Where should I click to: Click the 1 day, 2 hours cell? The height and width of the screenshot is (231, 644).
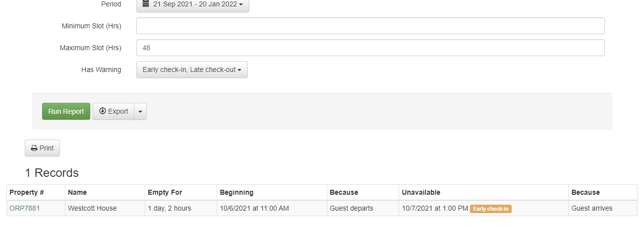point(170,209)
